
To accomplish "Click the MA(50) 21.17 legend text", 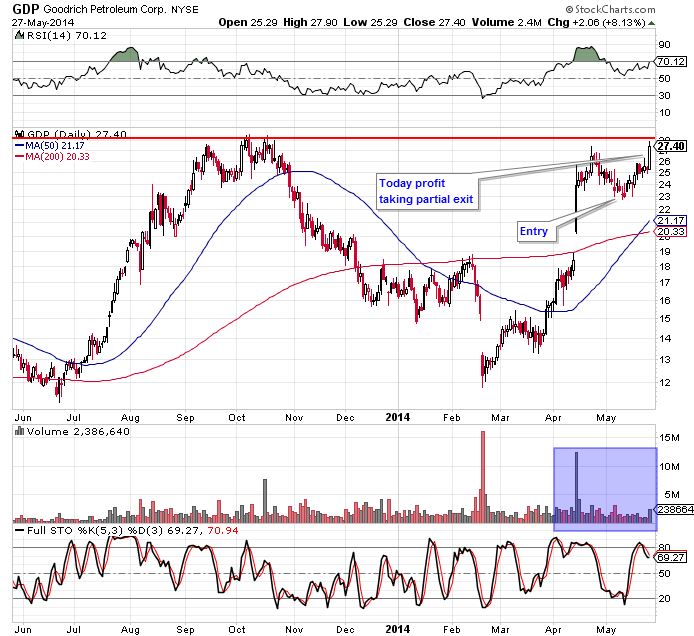I will (54, 146).
